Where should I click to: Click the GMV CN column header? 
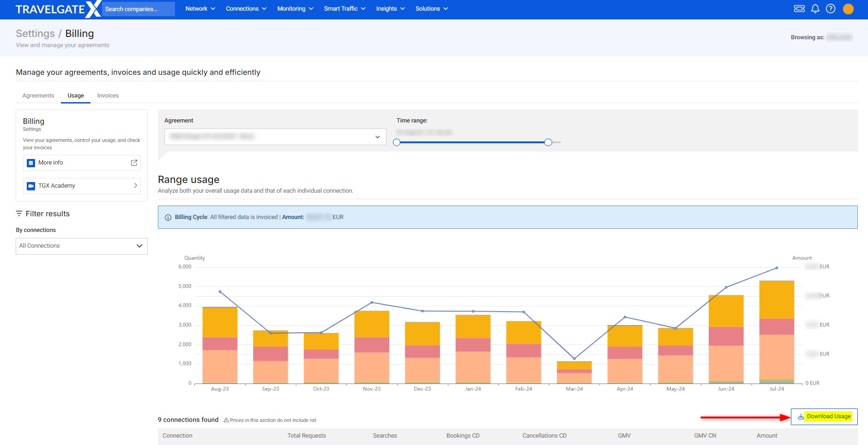click(x=705, y=436)
